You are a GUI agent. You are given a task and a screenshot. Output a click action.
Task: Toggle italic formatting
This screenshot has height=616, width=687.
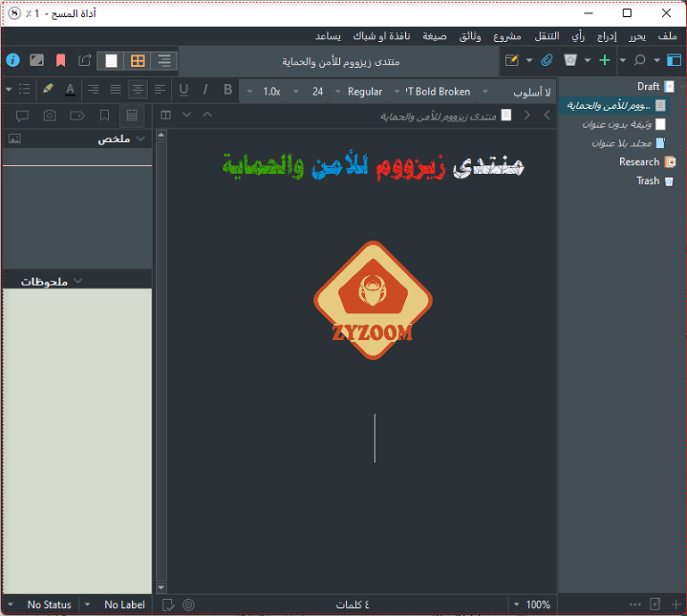[205, 89]
